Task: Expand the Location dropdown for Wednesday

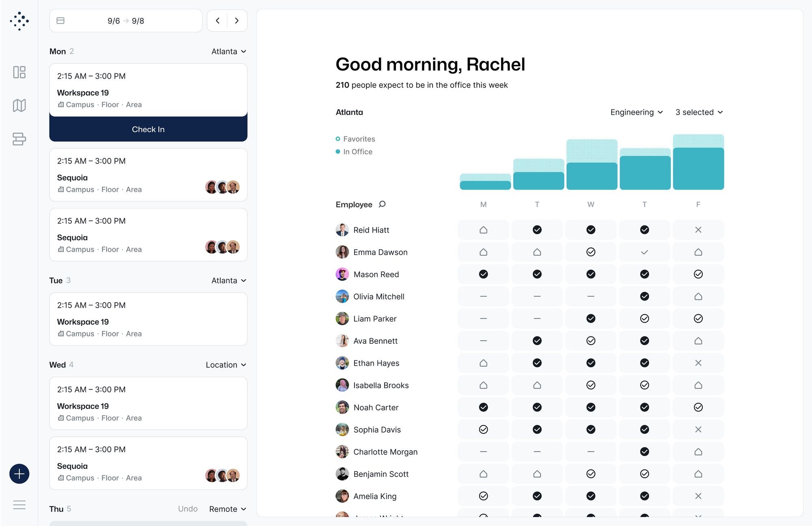Action: pyautogui.click(x=225, y=364)
